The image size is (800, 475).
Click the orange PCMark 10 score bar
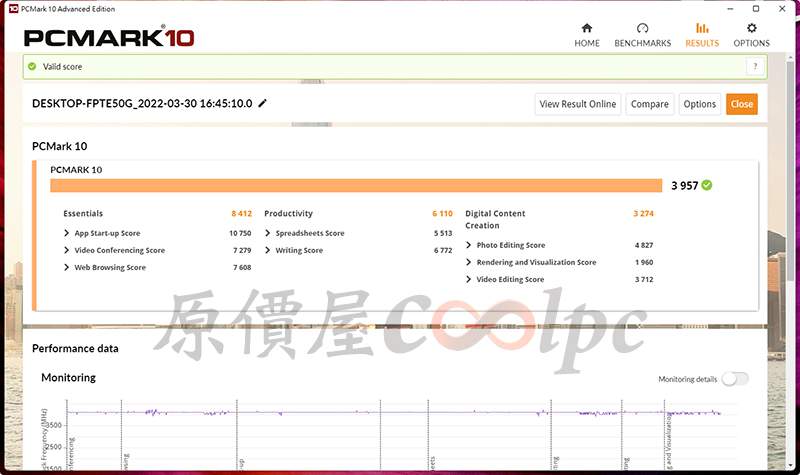[x=356, y=185]
